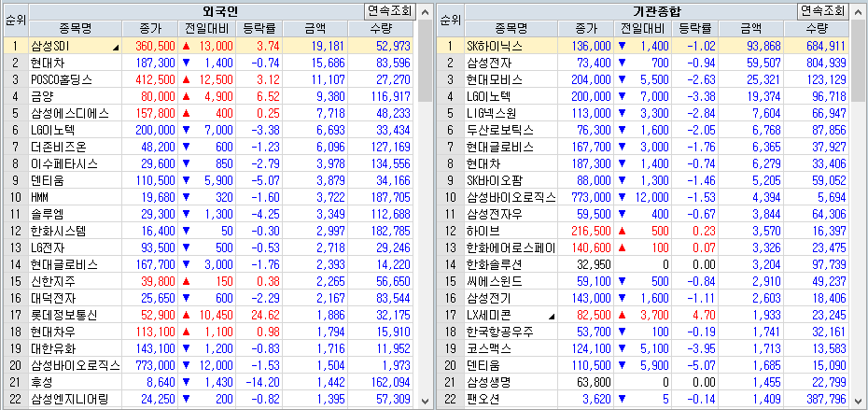Select 롯데정보통신 stock name
The image size is (868, 410).
point(64,317)
